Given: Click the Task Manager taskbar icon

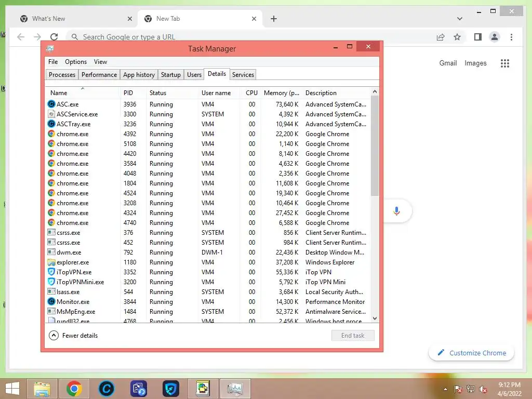Looking at the screenshot, I should (x=235, y=389).
